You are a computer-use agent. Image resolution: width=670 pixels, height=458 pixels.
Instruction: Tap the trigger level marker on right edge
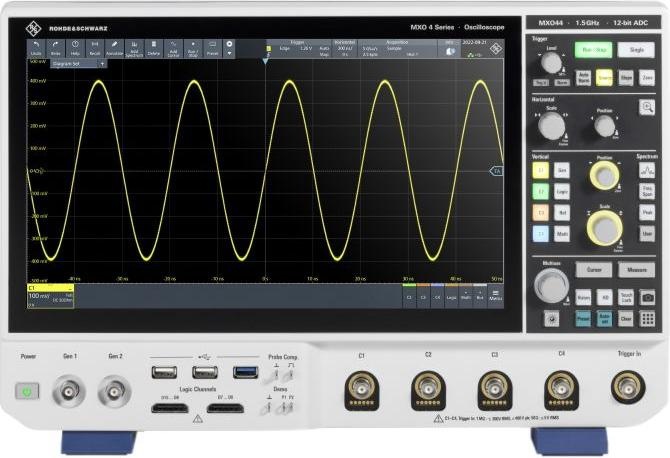pos(496,171)
